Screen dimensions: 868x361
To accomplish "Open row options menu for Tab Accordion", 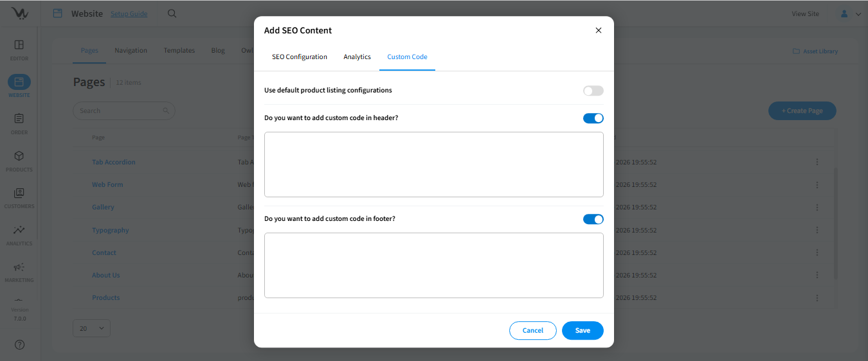I will point(817,162).
